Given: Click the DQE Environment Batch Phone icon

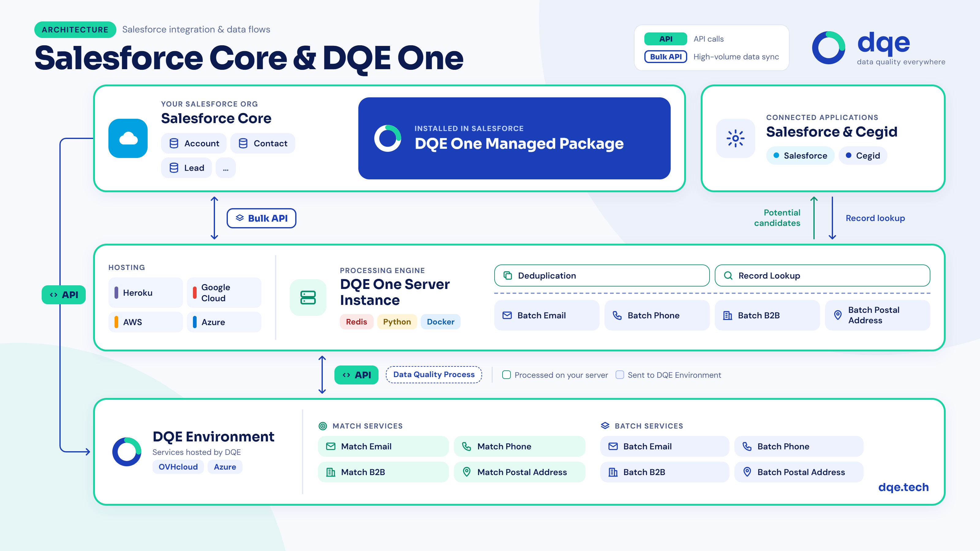Looking at the screenshot, I should (x=747, y=446).
